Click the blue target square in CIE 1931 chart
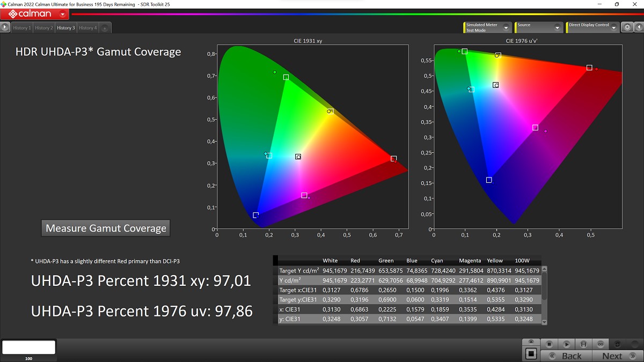Image resolution: width=644 pixels, height=362 pixels. coord(255,215)
